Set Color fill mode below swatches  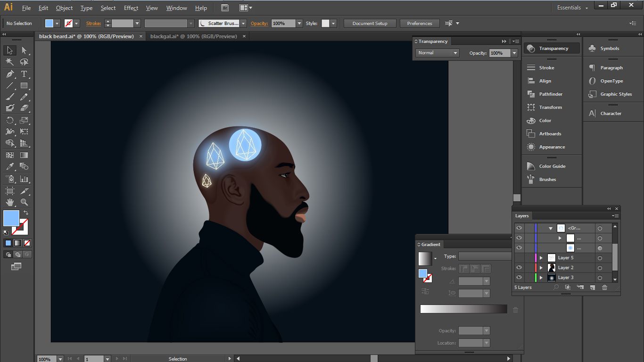(8, 243)
